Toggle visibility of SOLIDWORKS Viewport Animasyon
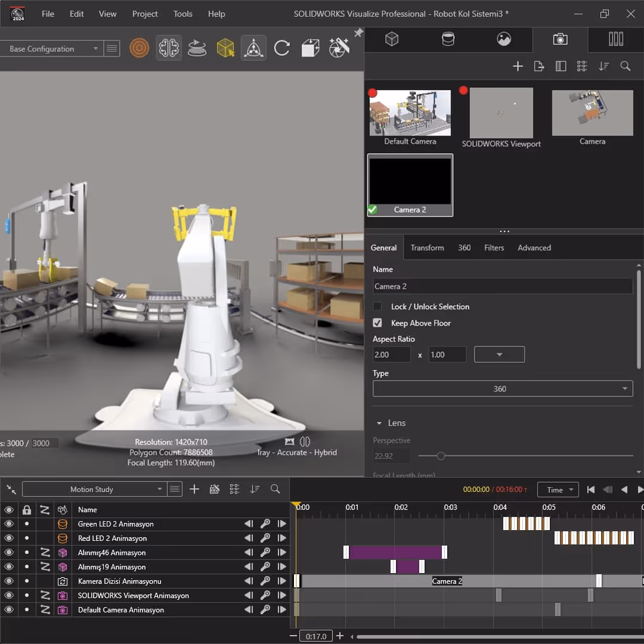Image resolution: width=644 pixels, height=644 pixels. (x=8, y=596)
